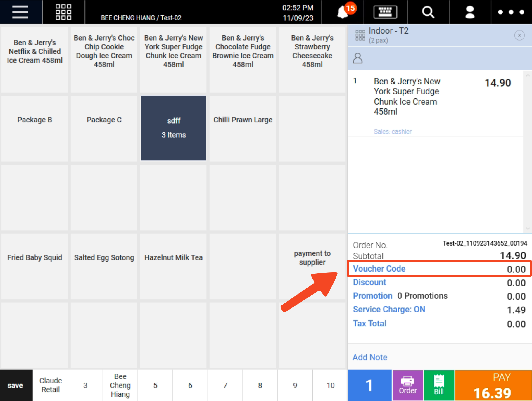The height and width of the screenshot is (401, 532).
Task: Open the user account icon
Action: click(470, 12)
